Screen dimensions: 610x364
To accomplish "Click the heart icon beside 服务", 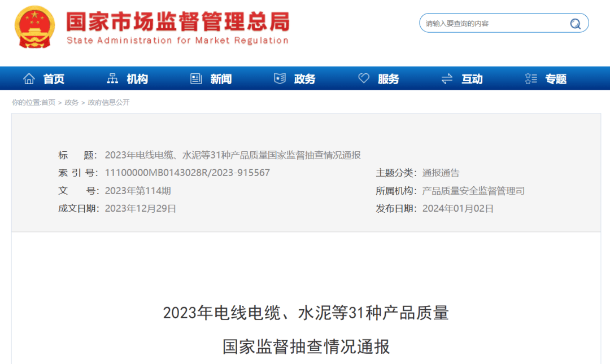I will coord(364,78).
